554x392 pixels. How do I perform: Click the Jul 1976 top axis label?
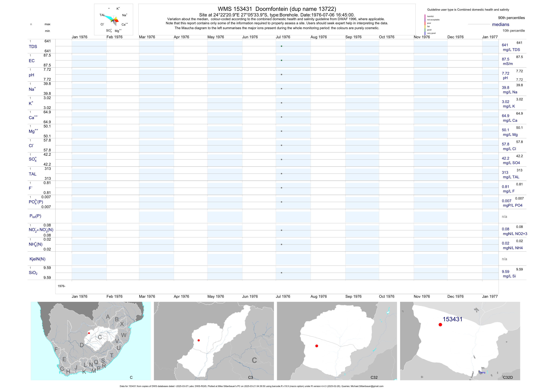283,37
